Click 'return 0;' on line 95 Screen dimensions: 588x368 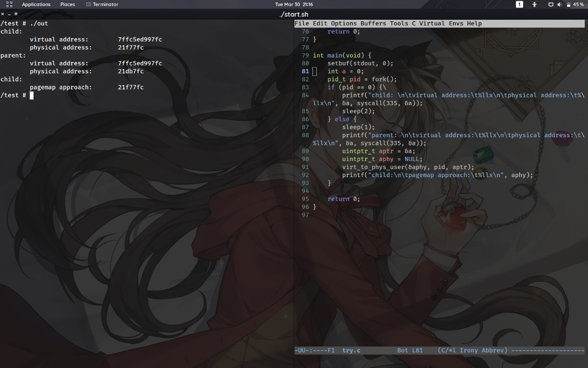(344, 199)
